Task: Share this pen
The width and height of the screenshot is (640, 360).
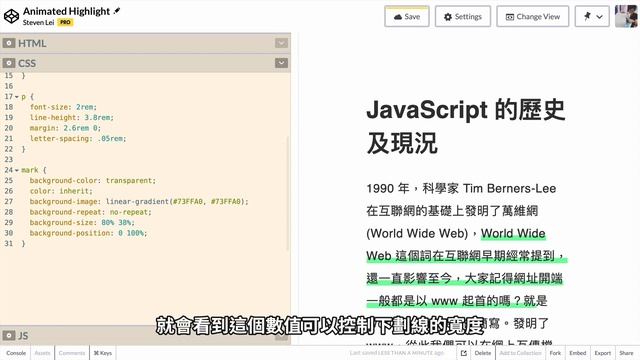Action: click(626, 353)
